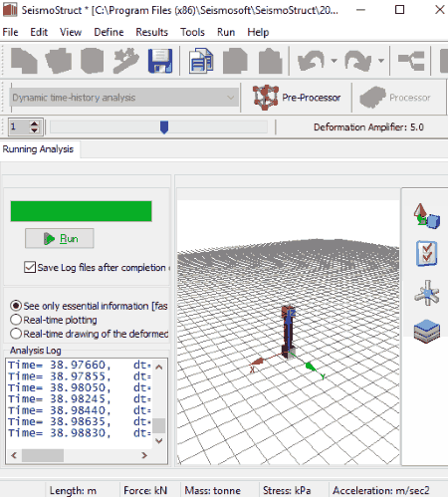Open the Undo history dropdown arrow
448x497 pixels.
[x=335, y=61]
